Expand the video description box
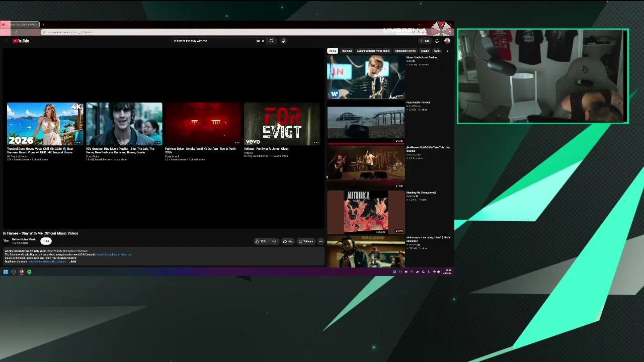This screenshot has height=362, width=644. coord(73,261)
